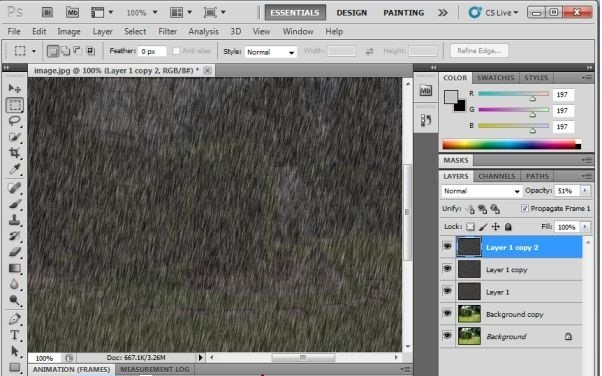Viewport: 602px width, 376px height.
Task: Select the History Brush tool
Action: click(x=15, y=235)
